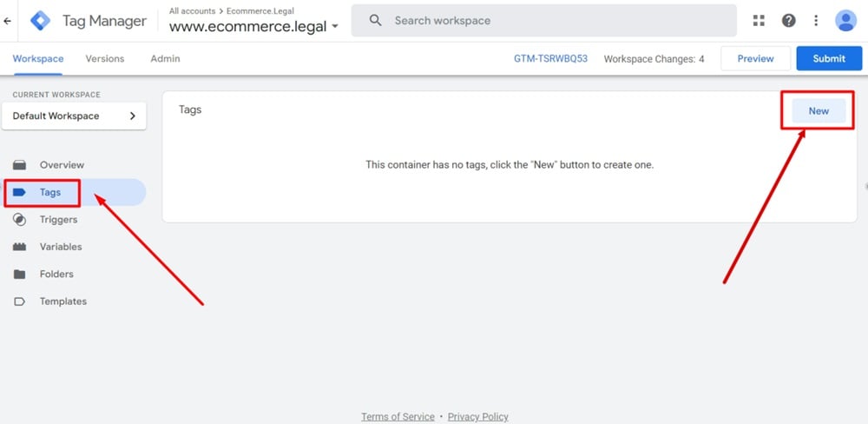The width and height of the screenshot is (868, 424).
Task: Switch to the Versions tab
Action: tap(105, 59)
